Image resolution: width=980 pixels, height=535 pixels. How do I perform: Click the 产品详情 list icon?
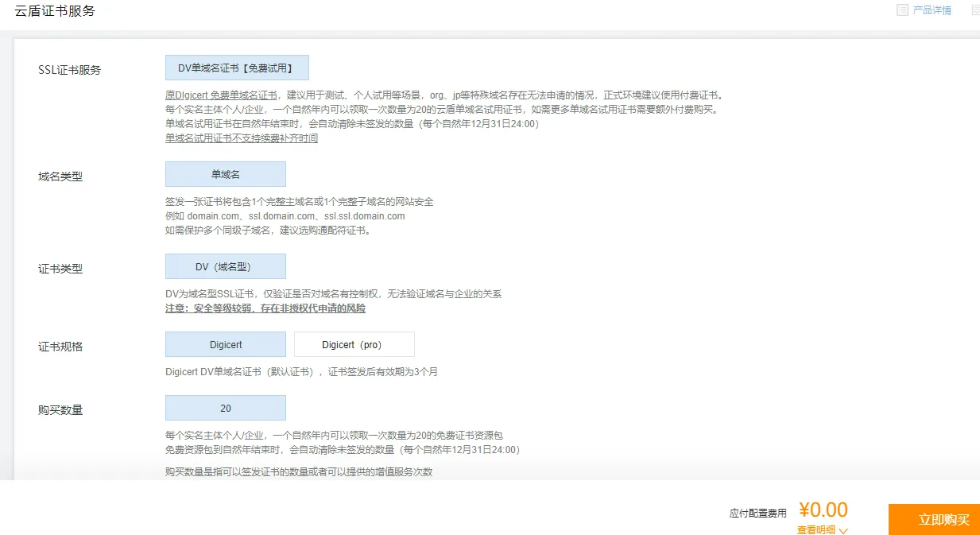point(903,10)
